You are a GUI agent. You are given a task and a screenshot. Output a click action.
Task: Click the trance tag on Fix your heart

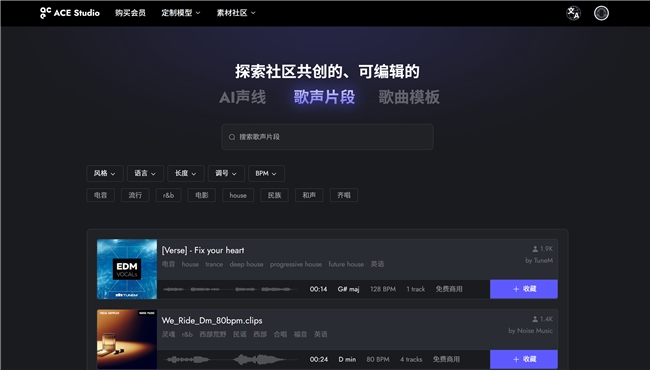pyautogui.click(x=214, y=264)
